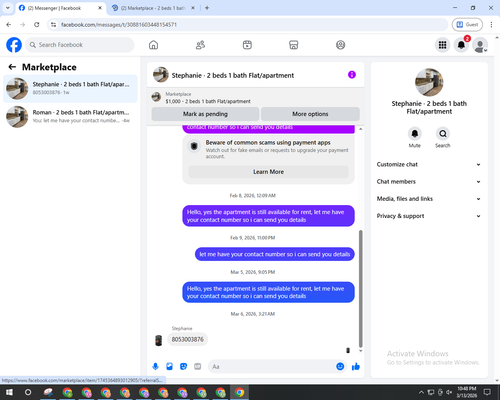Open Friends icon in top navigation
This screenshot has width=500, height=400.
click(200, 45)
